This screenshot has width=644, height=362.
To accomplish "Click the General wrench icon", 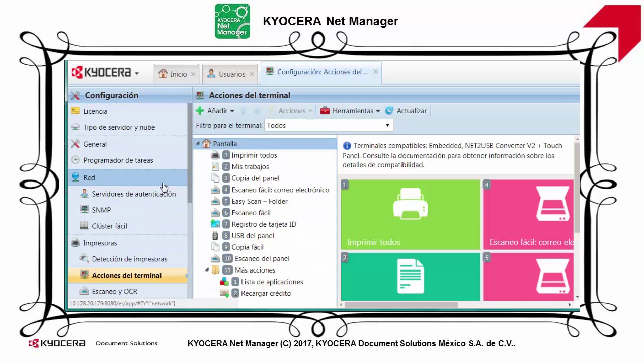I will 75,144.
